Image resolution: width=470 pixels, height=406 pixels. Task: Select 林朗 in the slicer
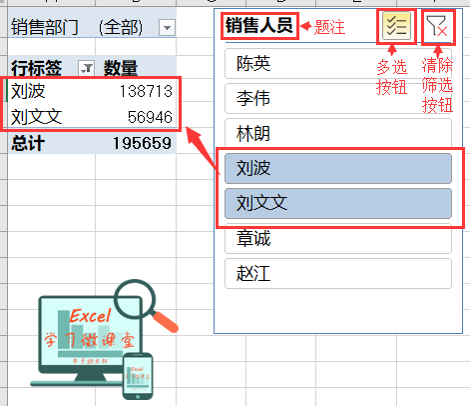tap(338, 134)
